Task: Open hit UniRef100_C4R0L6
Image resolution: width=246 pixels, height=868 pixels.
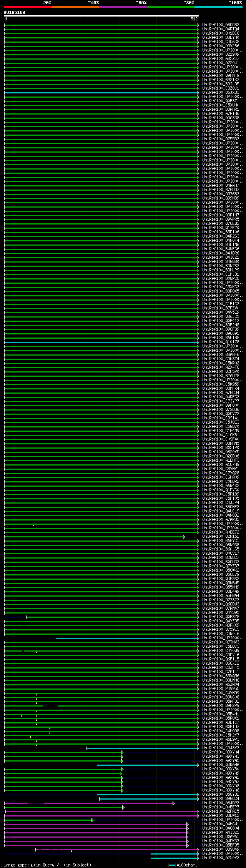Action: 221,634
